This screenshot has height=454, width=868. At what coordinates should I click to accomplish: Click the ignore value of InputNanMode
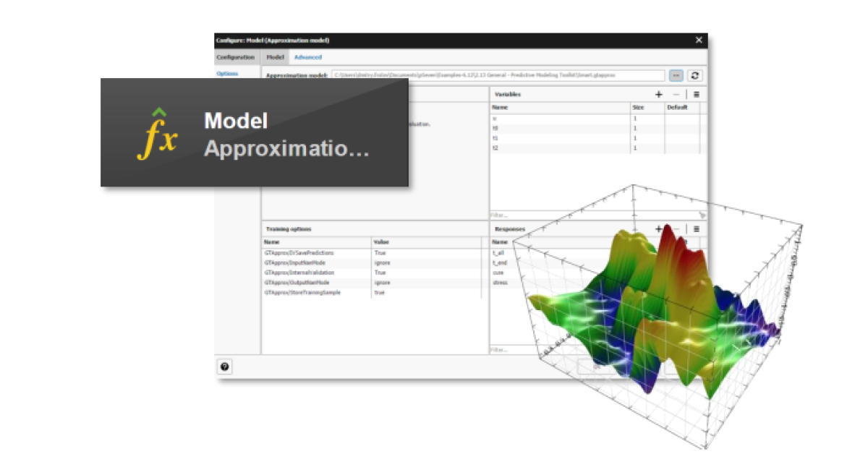pyautogui.click(x=382, y=263)
